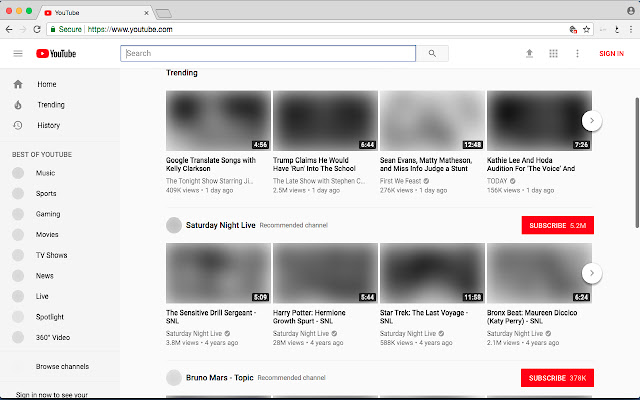Click the Gaming channel avatar
This screenshot has height=400, width=640.
coord(18,214)
